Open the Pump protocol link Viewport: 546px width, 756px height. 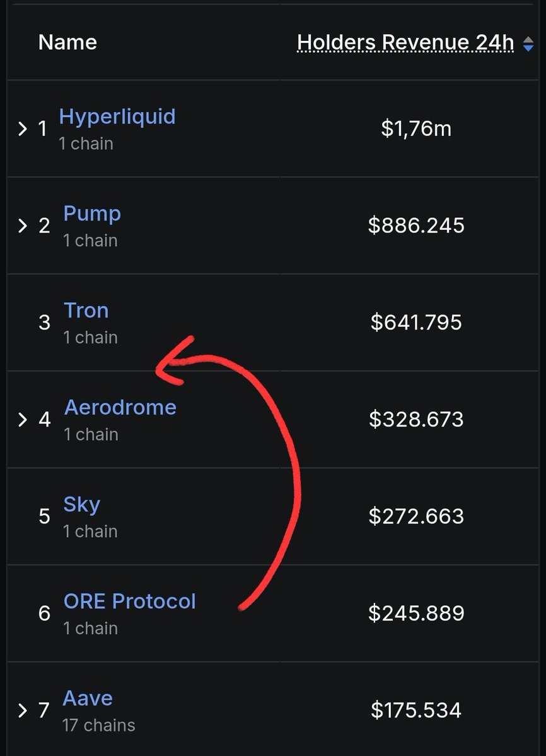[92, 214]
